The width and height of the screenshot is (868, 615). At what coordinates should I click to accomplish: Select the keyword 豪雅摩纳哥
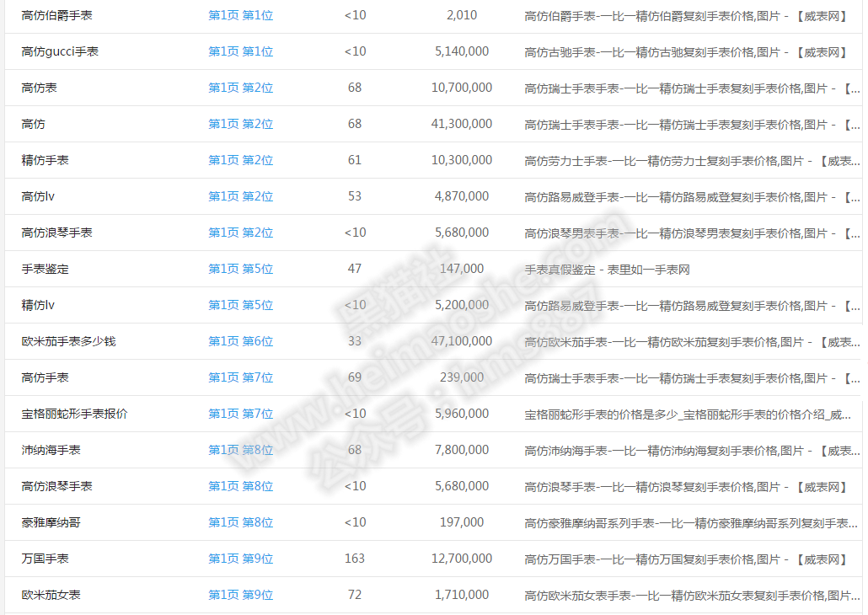coord(51,522)
